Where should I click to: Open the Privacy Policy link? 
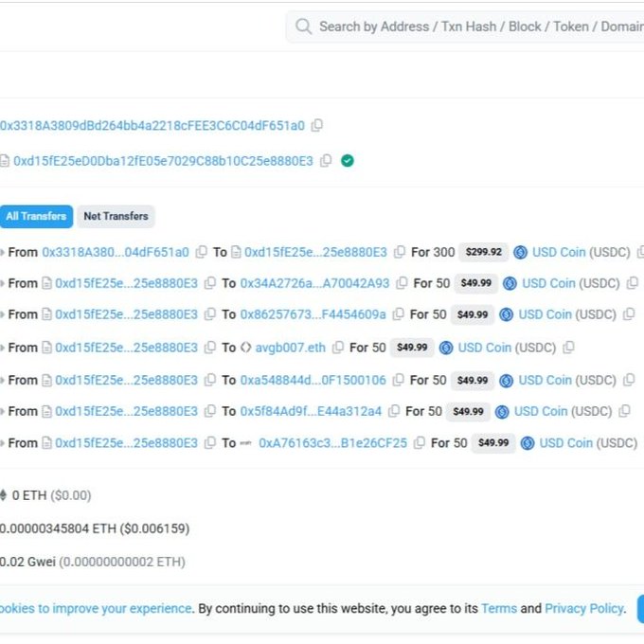pyautogui.click(x=584, y=608)
